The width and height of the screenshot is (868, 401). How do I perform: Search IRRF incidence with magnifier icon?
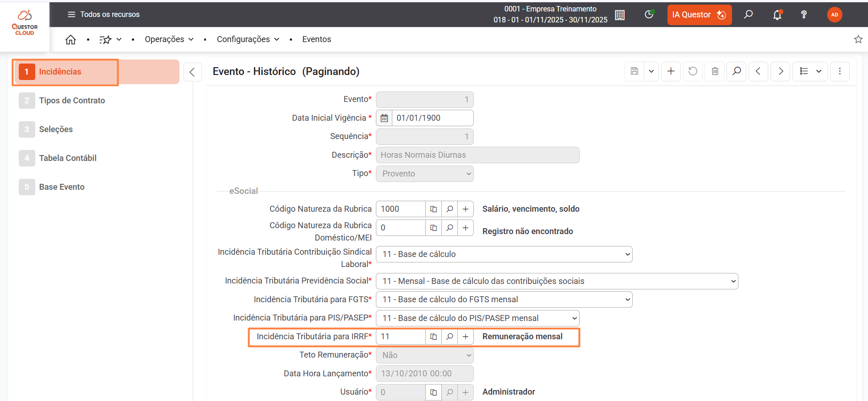[x=450, y=337]
